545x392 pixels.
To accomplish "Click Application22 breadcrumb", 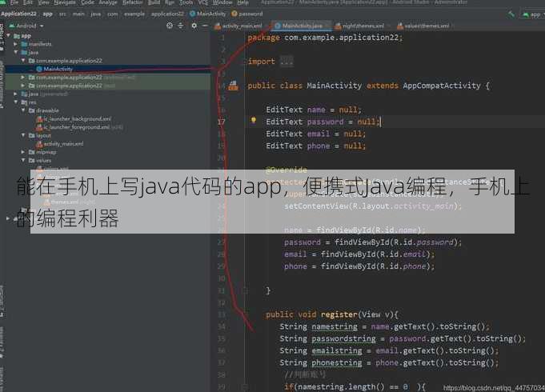I will (18, 14).
